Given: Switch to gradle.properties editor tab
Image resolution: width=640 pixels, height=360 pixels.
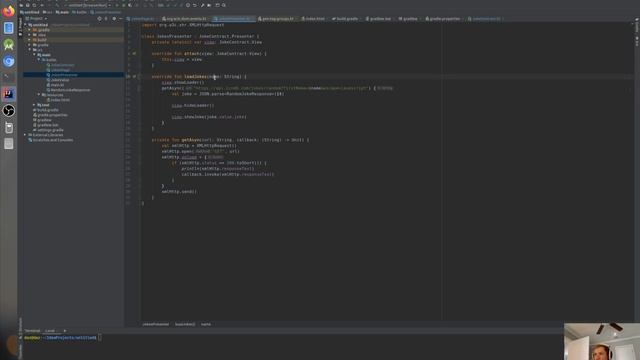Looking at the screenshot, I should point(444,19).
